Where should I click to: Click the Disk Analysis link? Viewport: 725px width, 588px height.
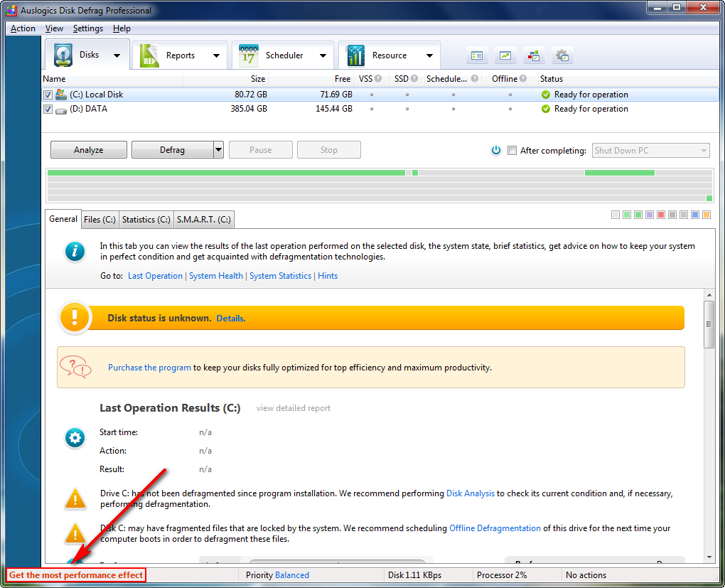(471, 493)
